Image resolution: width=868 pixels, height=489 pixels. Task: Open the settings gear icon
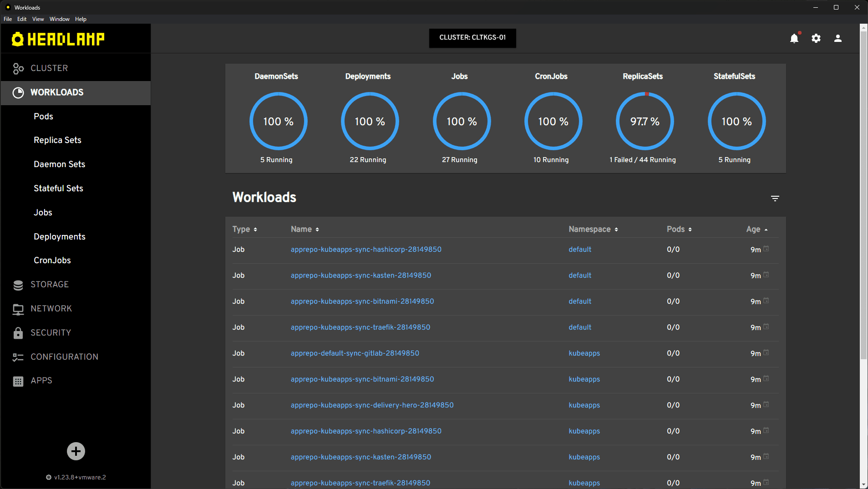(x=816, y=38)
